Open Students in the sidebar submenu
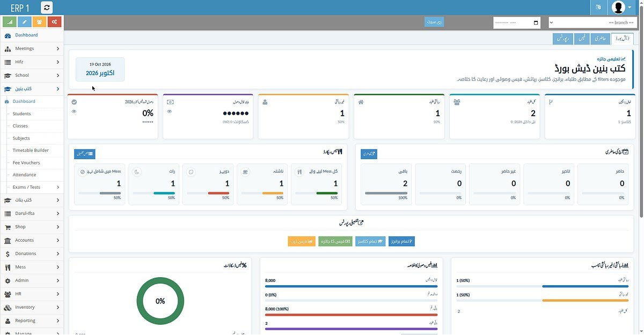 (x=22, y=114)
